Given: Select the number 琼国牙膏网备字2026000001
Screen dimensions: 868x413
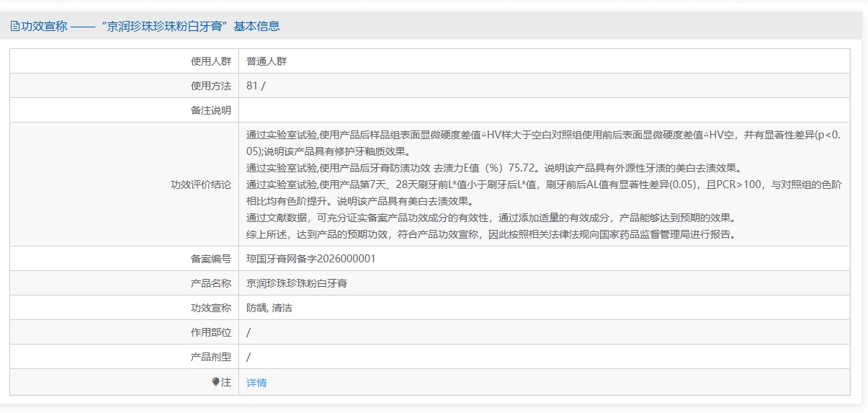Looking at the screenshot, I should 311,259.
